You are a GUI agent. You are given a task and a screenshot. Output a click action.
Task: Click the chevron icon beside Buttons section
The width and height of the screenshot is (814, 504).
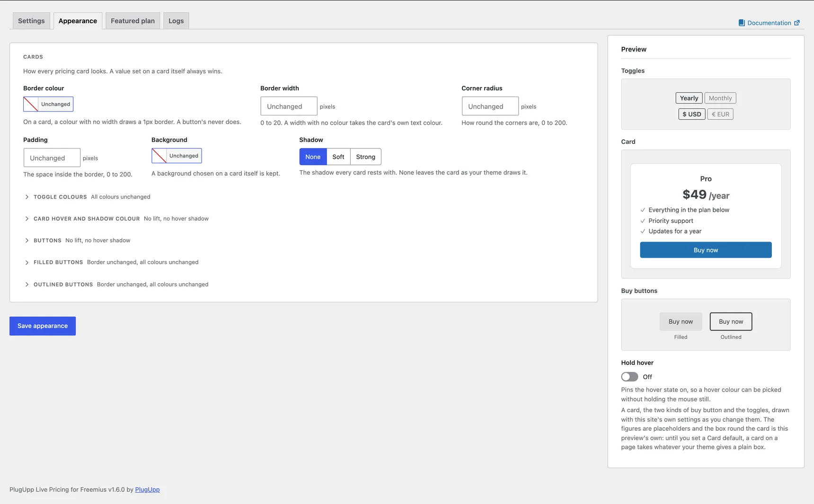coord(27,241)
